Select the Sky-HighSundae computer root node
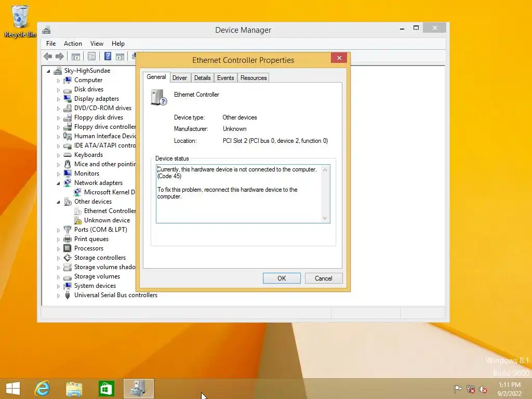Screen dimensions: 532x399 (87, 71)
